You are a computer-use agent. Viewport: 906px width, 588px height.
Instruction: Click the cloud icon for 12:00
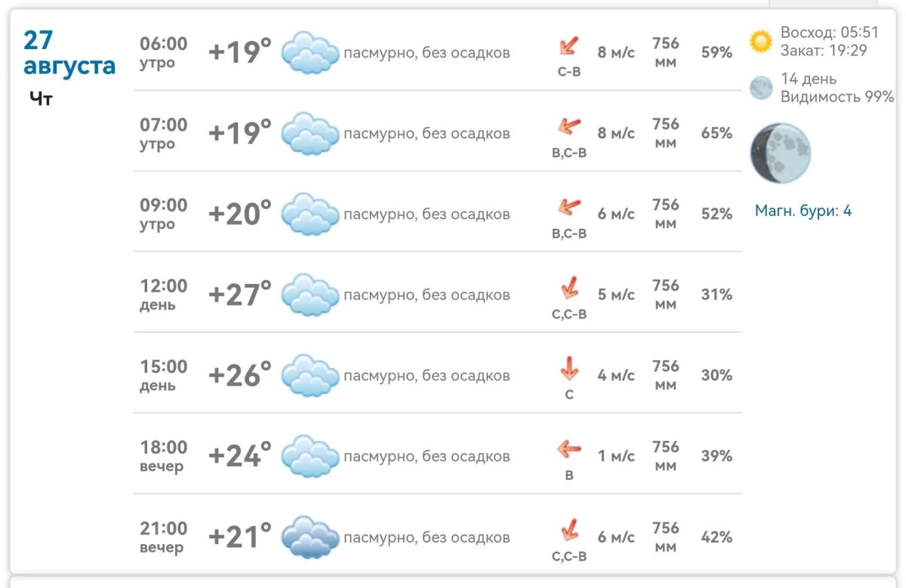[310, 295]
